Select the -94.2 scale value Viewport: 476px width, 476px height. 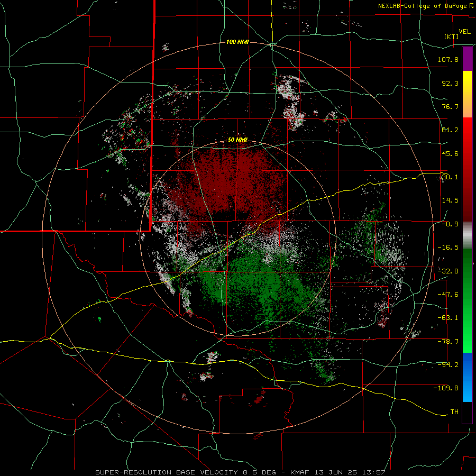pyautogui.click(x=448, y=365)
